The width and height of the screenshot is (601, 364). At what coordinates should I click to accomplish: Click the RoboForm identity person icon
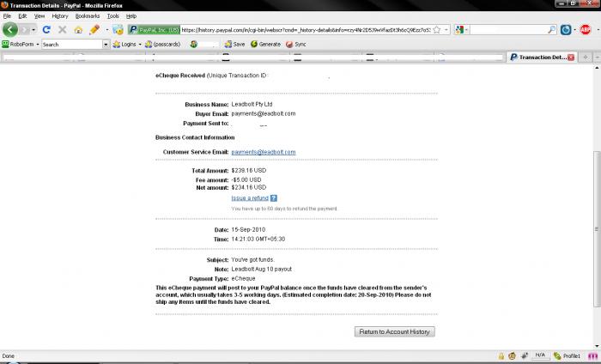[193, 45]
